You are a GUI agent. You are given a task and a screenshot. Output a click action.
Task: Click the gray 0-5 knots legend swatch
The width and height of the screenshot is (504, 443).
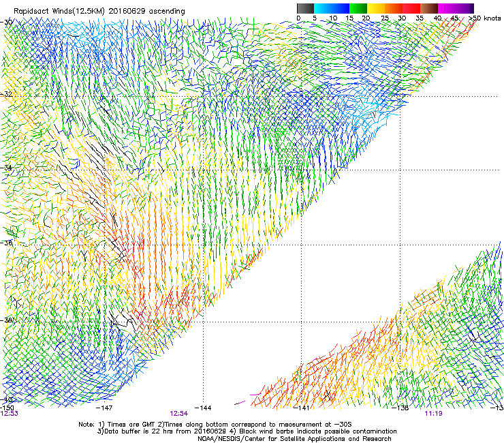point(305,8)
